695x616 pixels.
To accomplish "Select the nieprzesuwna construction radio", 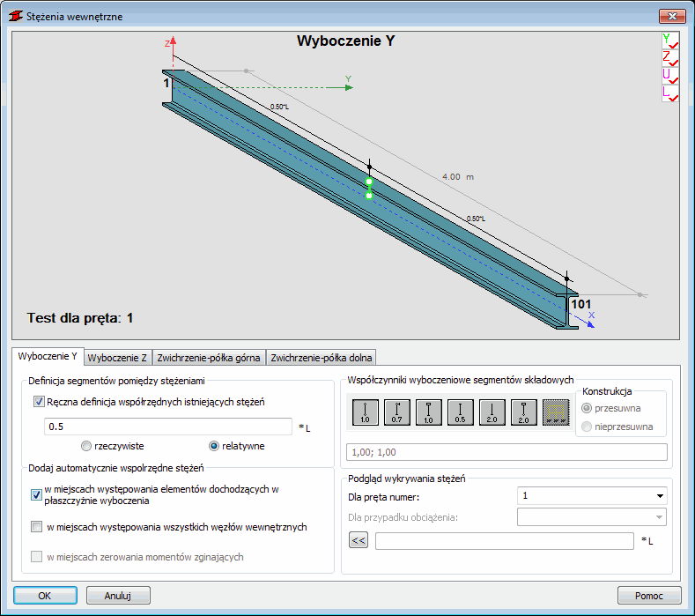I will pyautogui.click(x=587, y=427).
